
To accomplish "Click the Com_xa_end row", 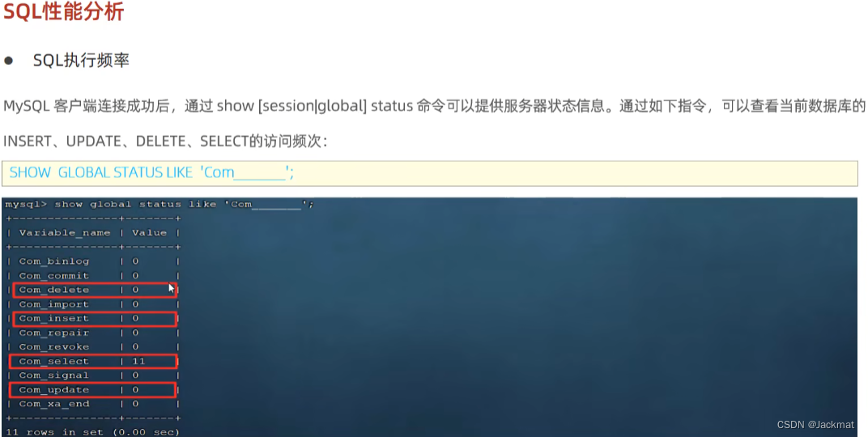I will 93,405.
